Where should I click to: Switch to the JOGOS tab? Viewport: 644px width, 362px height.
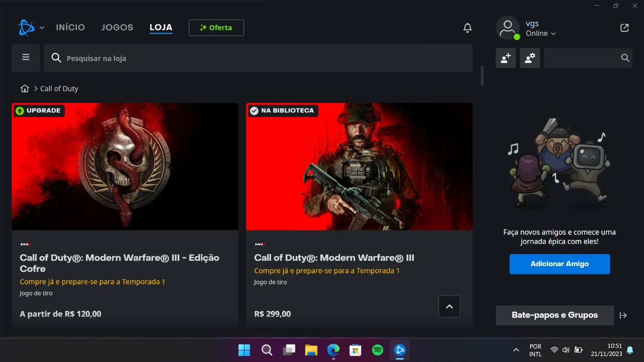click(x=117, y=28)
